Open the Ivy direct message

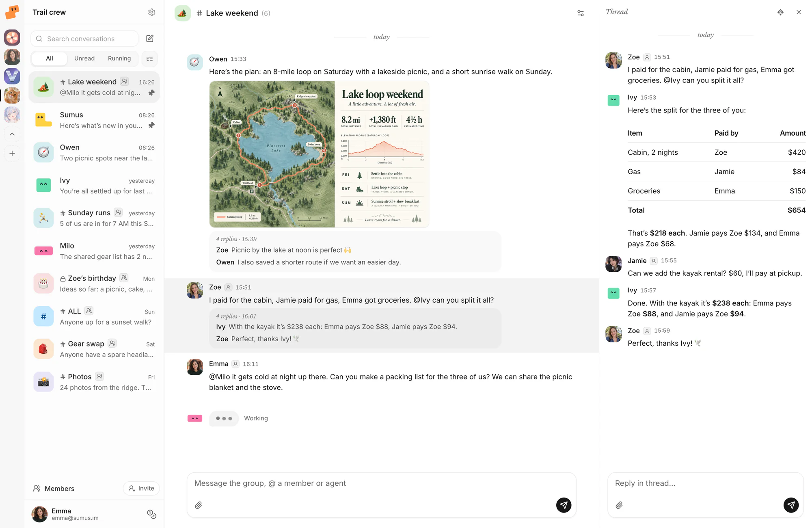tap(94, 186)
